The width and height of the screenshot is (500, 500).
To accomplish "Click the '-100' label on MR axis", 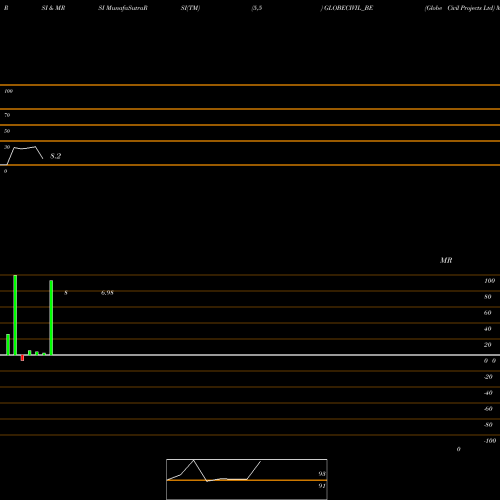I will click(490, 441).
